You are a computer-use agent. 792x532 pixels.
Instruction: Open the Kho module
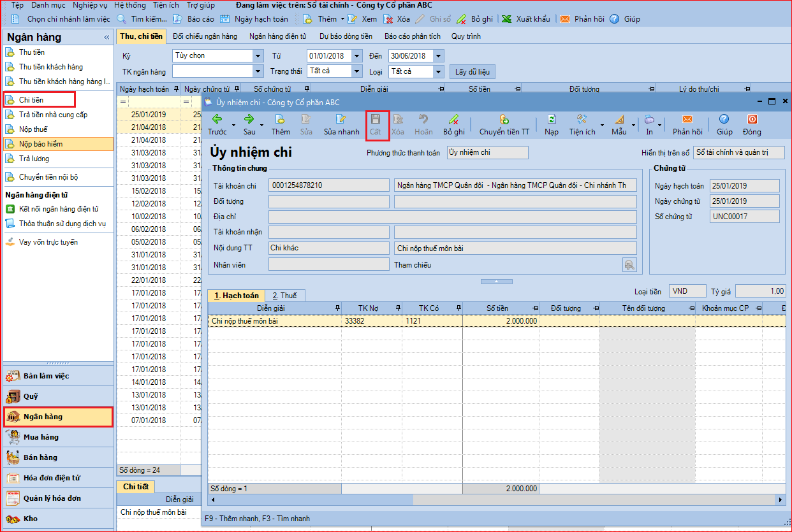coord(59,519)
